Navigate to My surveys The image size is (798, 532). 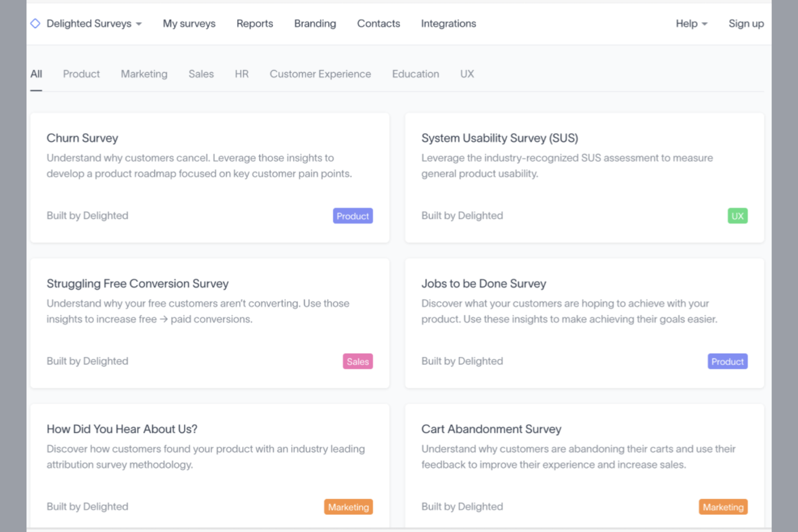tap(189, 23)
